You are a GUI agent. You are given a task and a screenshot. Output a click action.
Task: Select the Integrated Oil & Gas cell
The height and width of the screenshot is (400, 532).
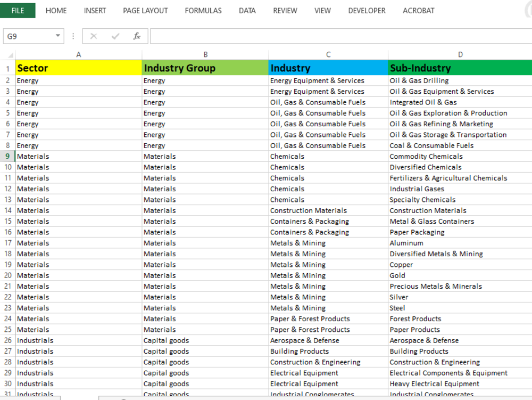click(x=460, y=102)
